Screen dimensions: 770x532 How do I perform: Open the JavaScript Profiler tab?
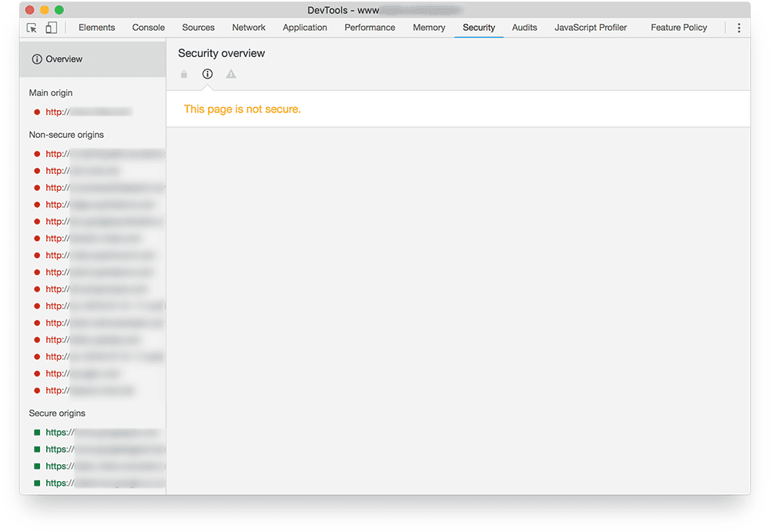tap(591, 27)
